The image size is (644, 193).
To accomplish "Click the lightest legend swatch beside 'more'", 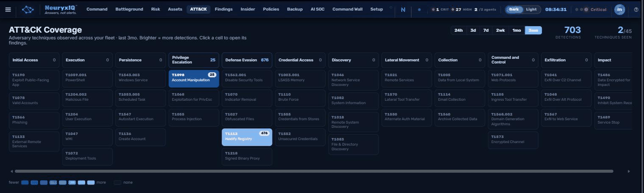I will click(91, 183).
